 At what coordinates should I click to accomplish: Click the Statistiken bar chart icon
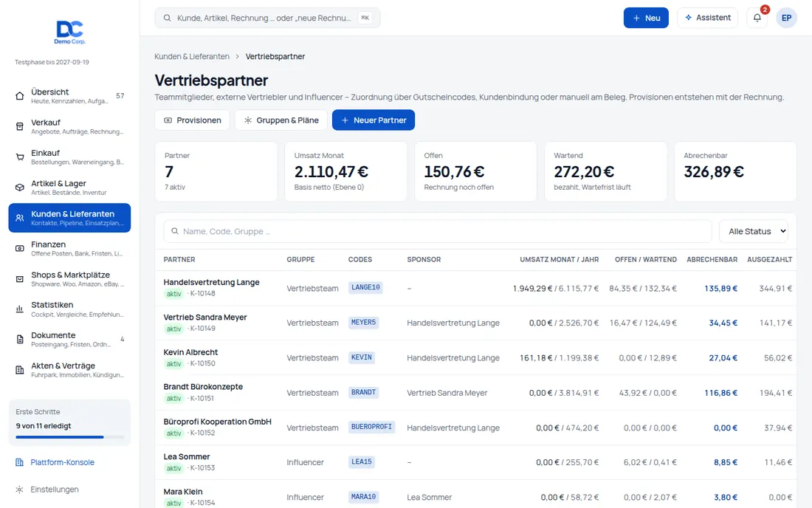(20, 309)
